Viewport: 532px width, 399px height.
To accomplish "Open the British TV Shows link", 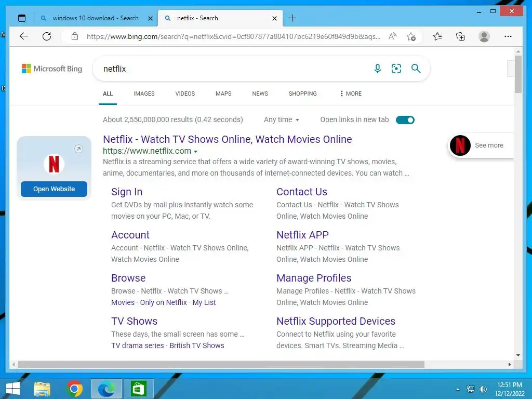I will pos(197,345).
